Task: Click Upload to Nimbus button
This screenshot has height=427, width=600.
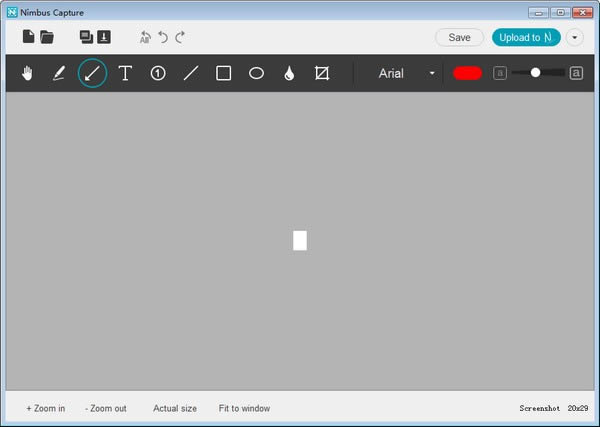Action: [526, 37]
